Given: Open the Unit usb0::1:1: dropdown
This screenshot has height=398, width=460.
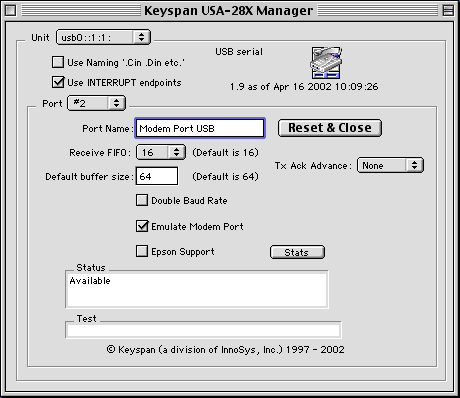Looking at the screenshot, I should pos(103,37).
